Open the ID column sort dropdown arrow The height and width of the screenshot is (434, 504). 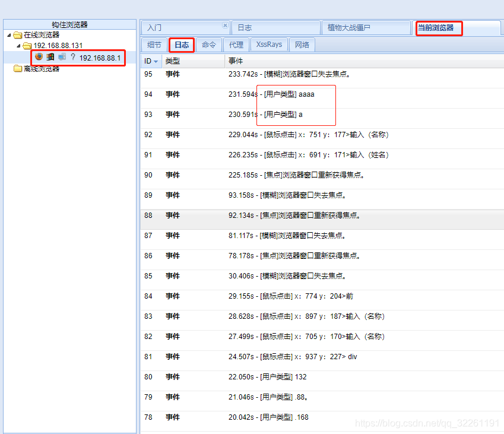[156, 61]
